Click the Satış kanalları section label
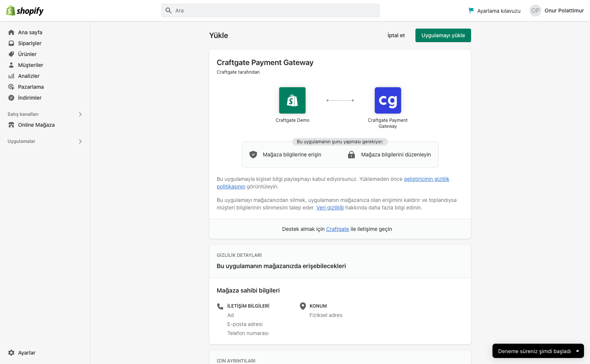590x364 pixels. (x=23, y=114)
